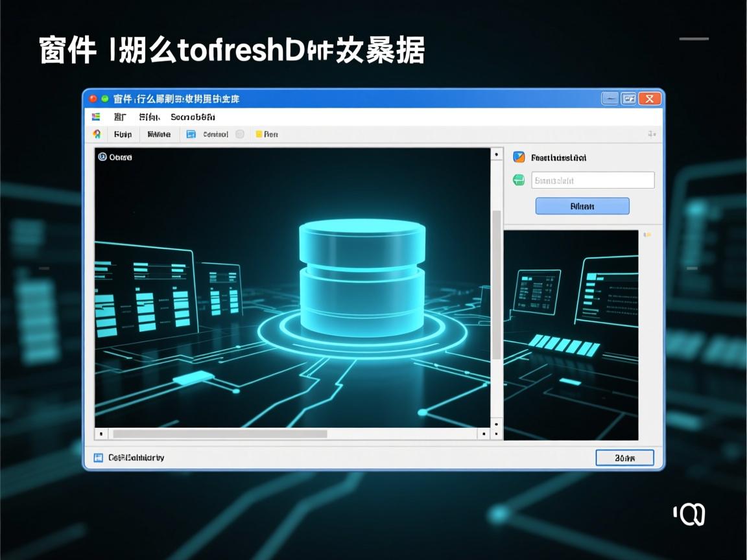Click inside the text input field in the right panel
The height and width of the screenshot is (560, 747).
593,180
